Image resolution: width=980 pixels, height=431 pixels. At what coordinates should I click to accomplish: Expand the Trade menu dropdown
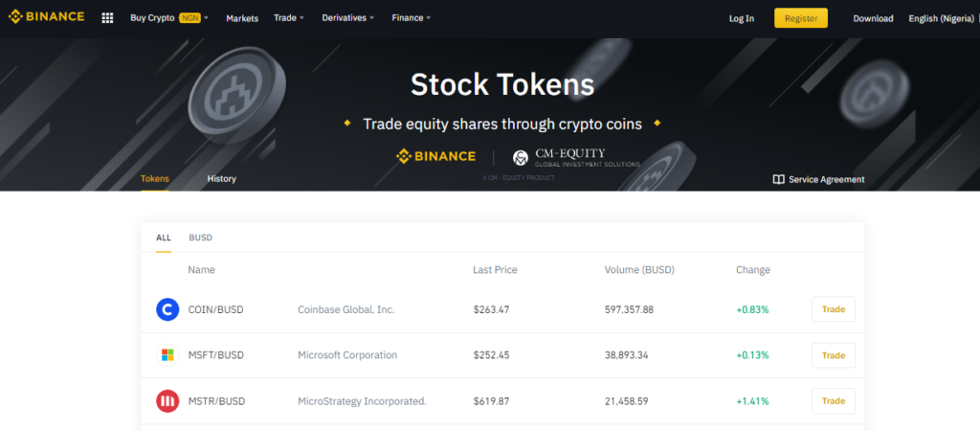pyautogui.click(x=288, y=18)
